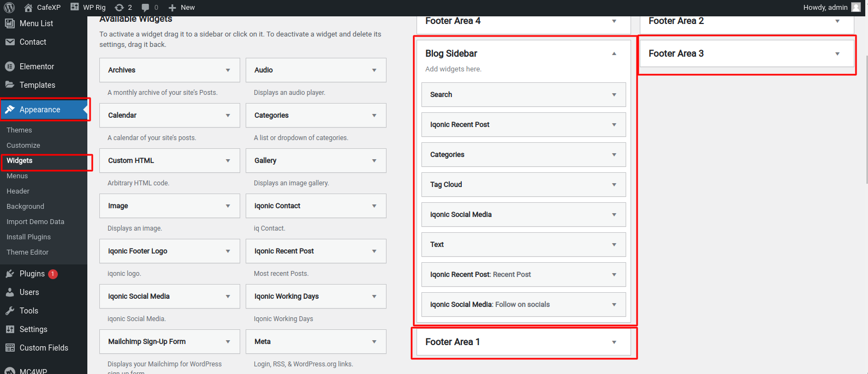Click the Settings icon in sidebar
This screenshot has height=374, width=868.
(10, 329)
